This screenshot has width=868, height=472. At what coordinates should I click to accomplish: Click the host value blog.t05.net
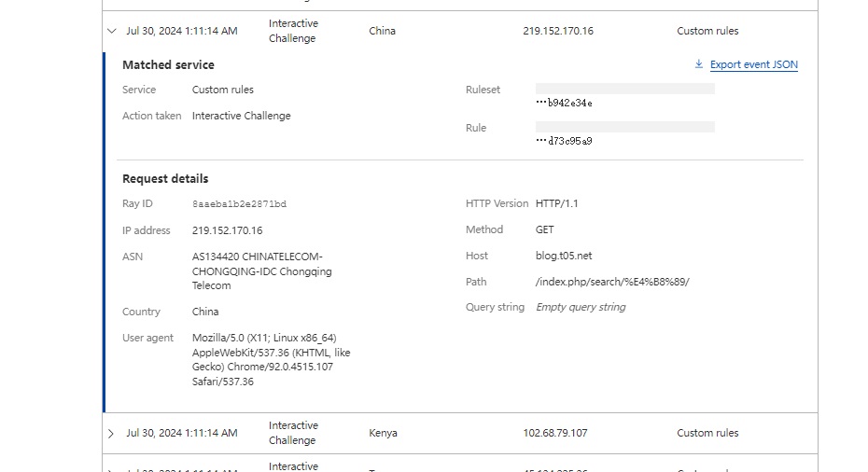tap(564, 256)
